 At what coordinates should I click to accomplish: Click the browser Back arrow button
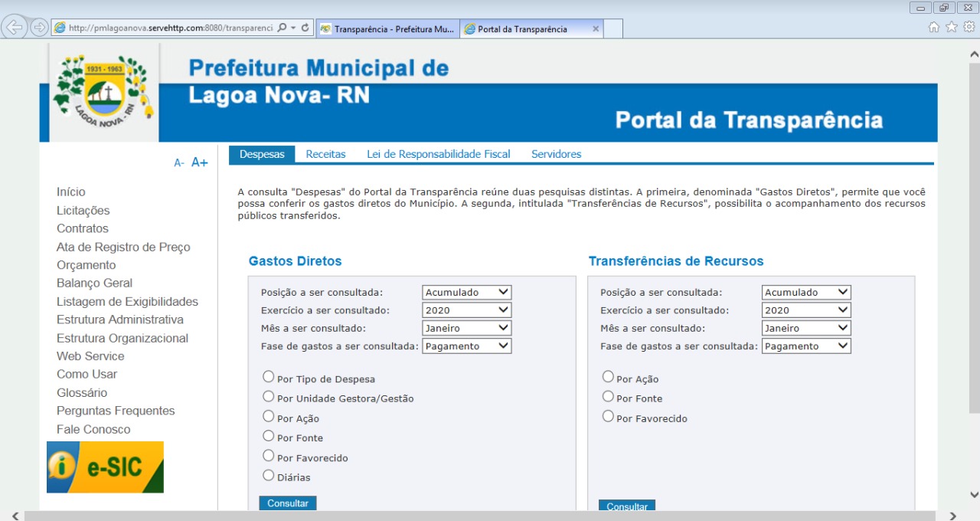[14, 28]
